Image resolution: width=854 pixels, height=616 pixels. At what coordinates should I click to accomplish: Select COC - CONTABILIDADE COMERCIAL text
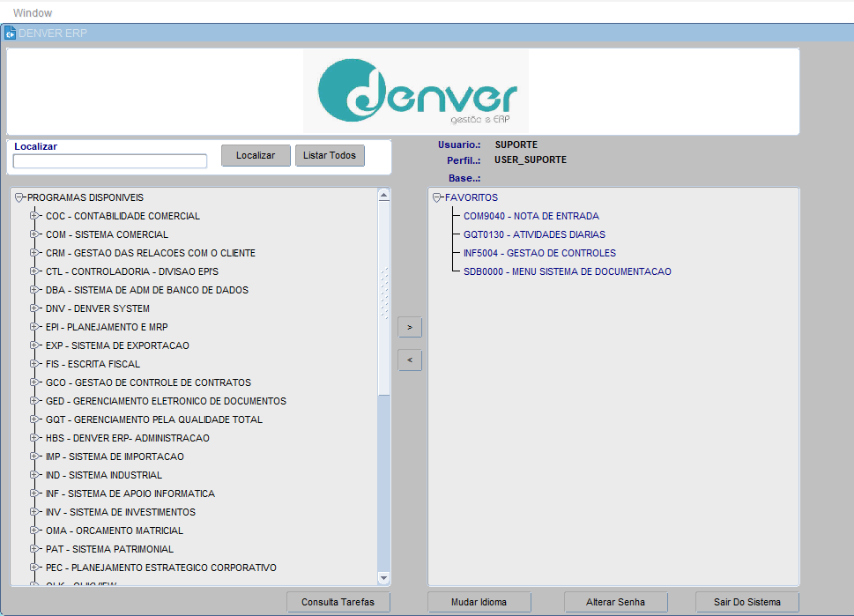[123, 216]
